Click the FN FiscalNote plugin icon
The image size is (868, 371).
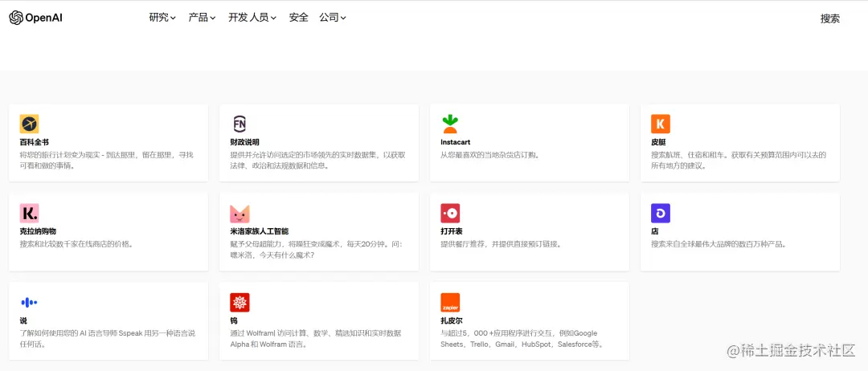[240, 124]
